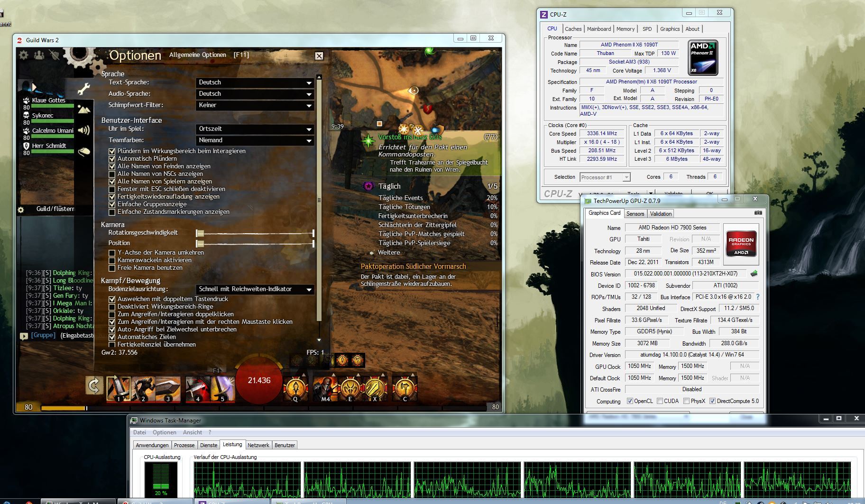Screen dimensions: 865x504
Task: Open the Datei menu in Task-Manager
Action: tap(140, 432)
